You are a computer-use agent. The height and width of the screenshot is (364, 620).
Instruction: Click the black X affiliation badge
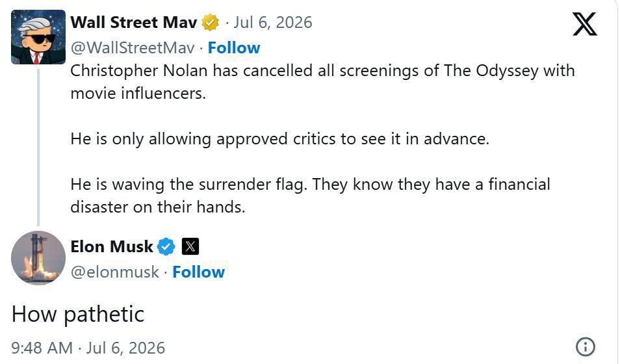click(x=190, y=247)
